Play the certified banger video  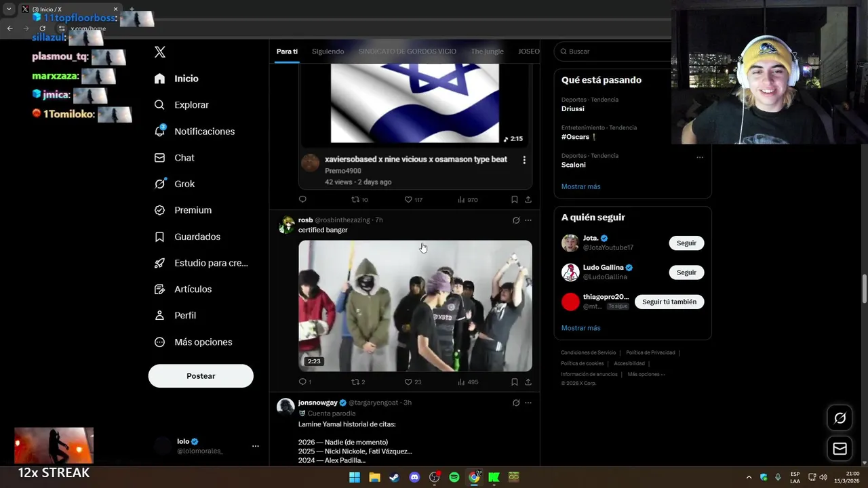pos(415,306)
